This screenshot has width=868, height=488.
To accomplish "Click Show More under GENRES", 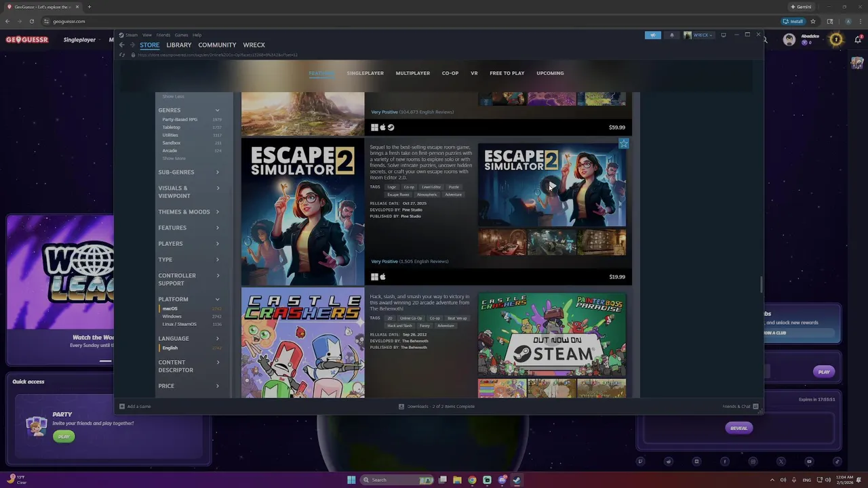I will pos(174,159).
